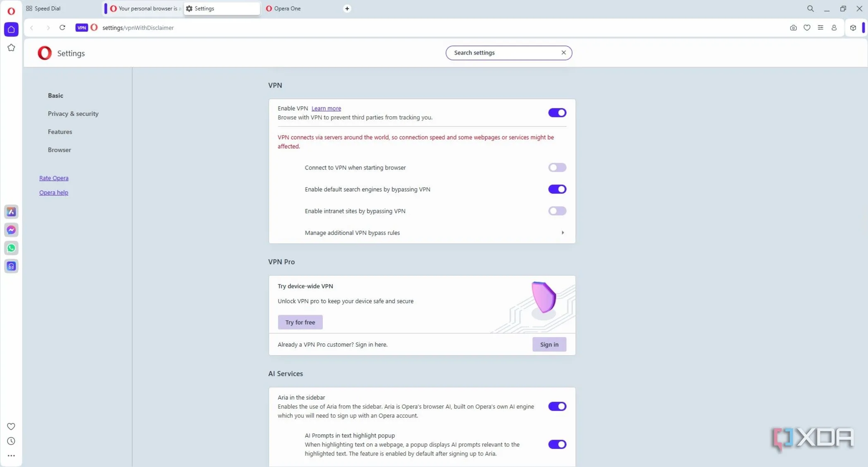Switch to the Settings tab
The width and height of the screenshot is (868, 467).
[x=222, y=9]
